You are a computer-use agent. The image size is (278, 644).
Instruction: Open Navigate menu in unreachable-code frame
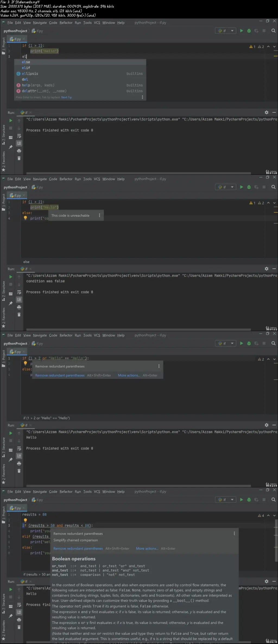pyautogui.click(x=40, y=179)
